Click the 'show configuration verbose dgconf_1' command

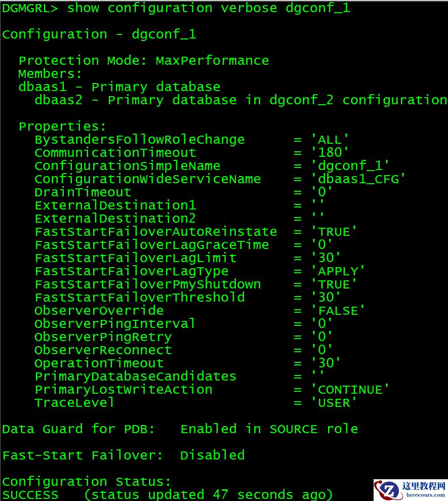click(208, 8)
